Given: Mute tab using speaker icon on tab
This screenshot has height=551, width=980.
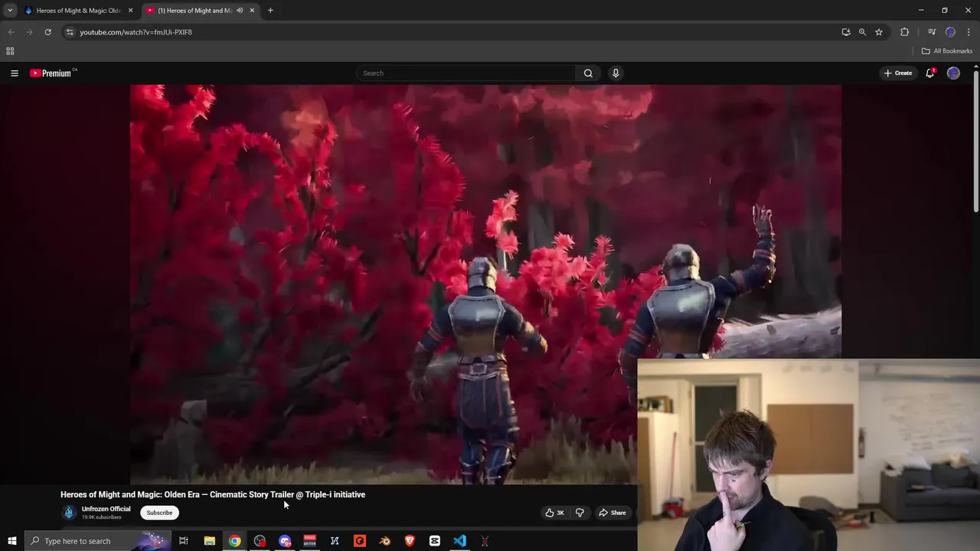Looking at the screenshot, I should pos(240,11).
